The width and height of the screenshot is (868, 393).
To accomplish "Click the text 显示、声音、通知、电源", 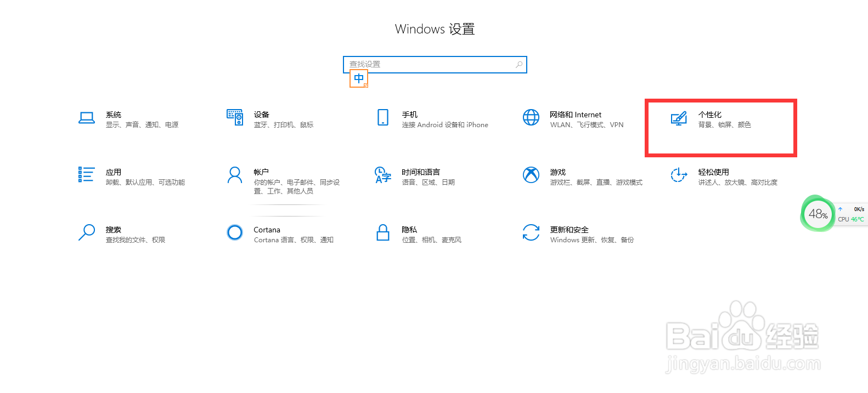I will point(142,125).
